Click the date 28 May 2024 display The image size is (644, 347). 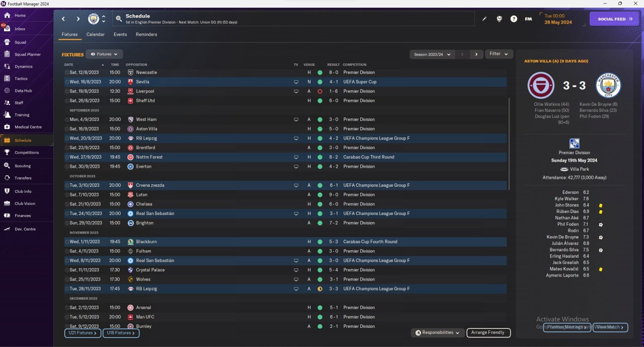tap(558, 22)
